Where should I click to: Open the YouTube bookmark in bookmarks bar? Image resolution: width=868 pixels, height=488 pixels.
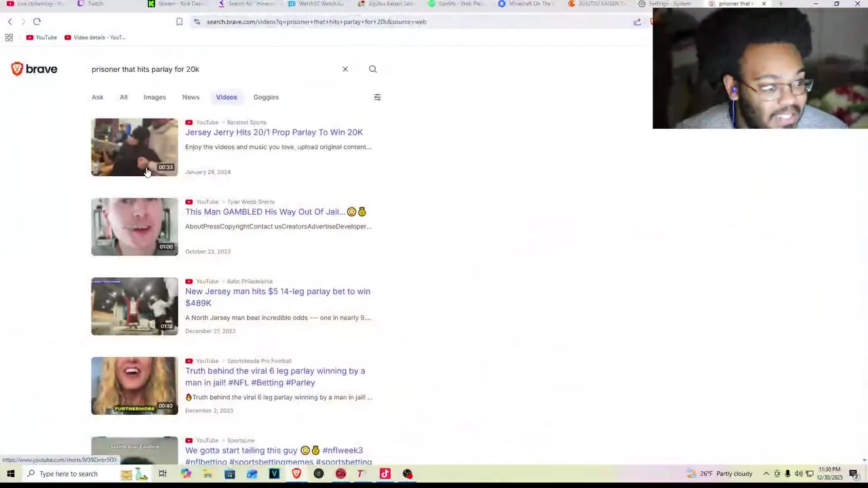click(x=41, y=37)
